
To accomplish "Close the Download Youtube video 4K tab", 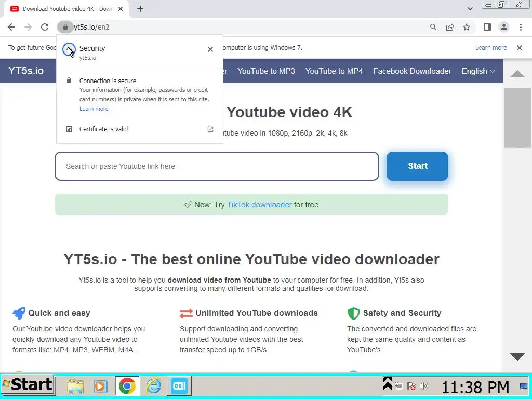I will click(121, 9).
